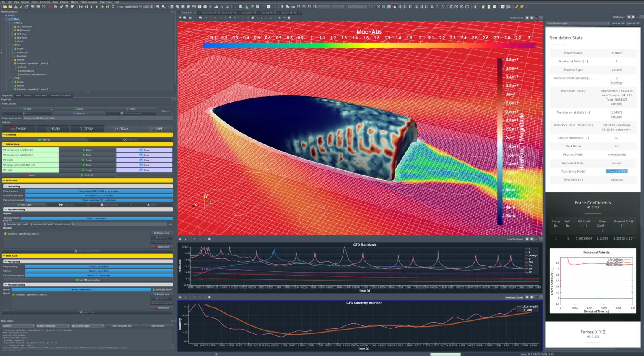This screenshot has width=644, height=356.
Task: Toggle visibility of Quantities in pipeline browser
Action: [2, 52]
